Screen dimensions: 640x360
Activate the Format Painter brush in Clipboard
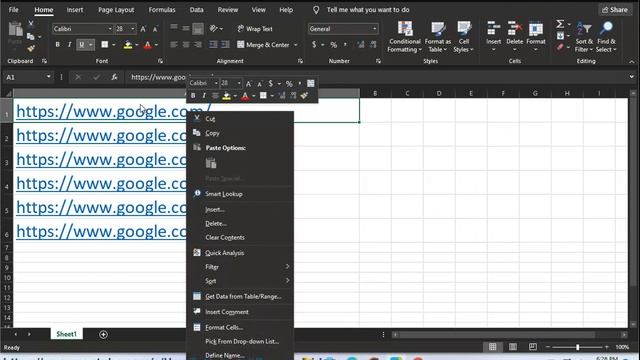click(31, 49)
